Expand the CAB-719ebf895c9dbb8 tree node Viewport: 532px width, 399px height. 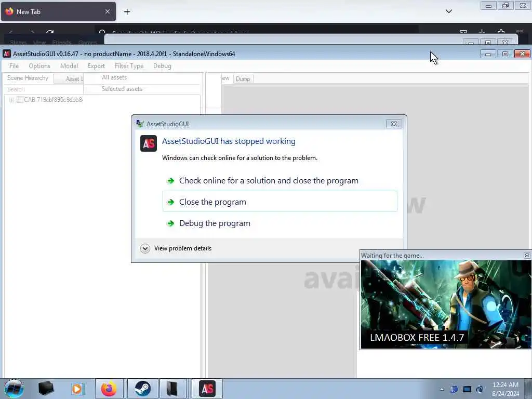tap(11, 100)
